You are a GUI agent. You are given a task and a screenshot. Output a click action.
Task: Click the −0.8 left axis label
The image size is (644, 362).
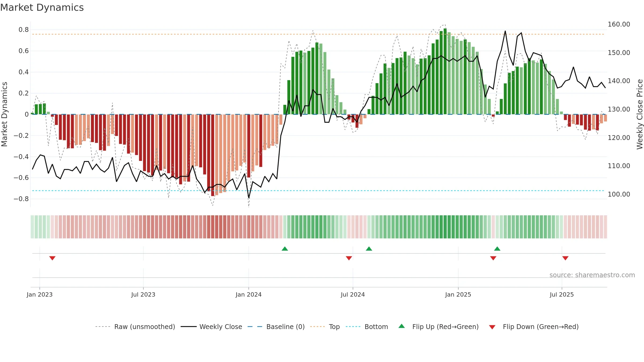[21, 199]
